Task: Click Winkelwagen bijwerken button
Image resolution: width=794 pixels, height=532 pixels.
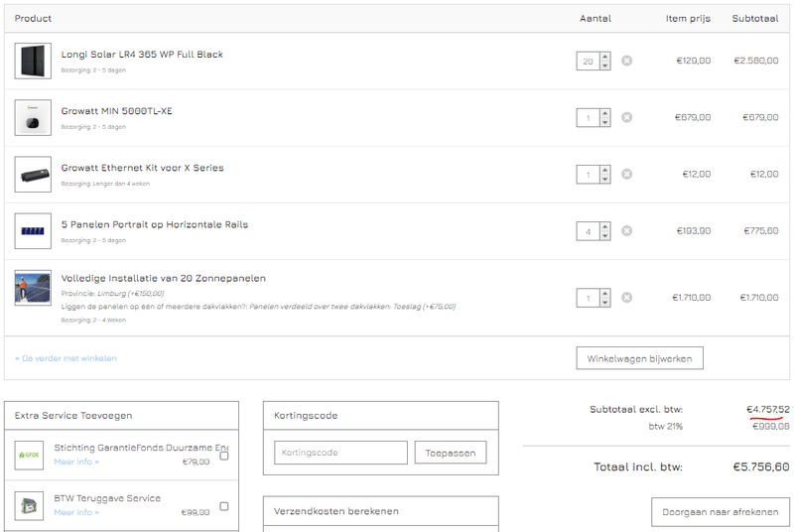Action: point(639,358)
